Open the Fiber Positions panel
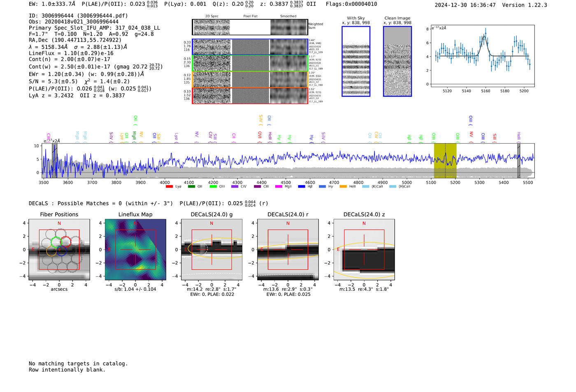The width and height of the screenshot is (576, 392). coord(59,250)
